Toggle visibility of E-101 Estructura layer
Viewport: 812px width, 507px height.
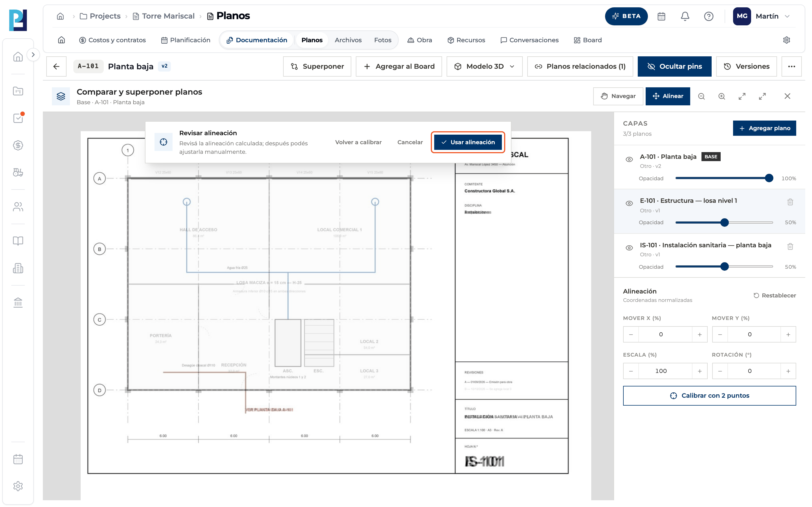pos(629,203)
